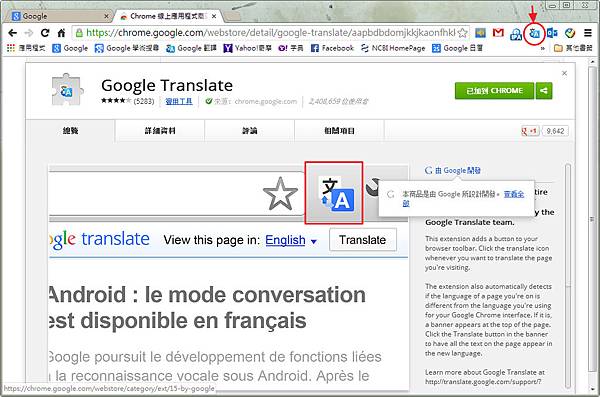
Task: Open the Google Scholar bookmark
Action: coord(127,48)
